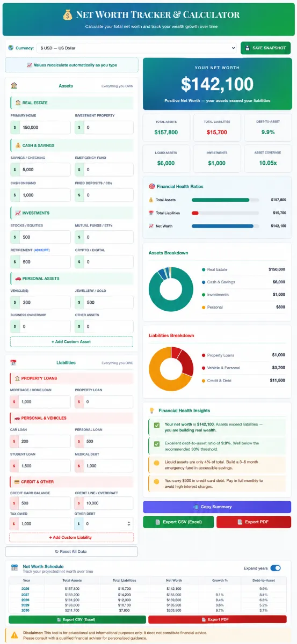Click the Investments chart icon

(x=18, y=213)
